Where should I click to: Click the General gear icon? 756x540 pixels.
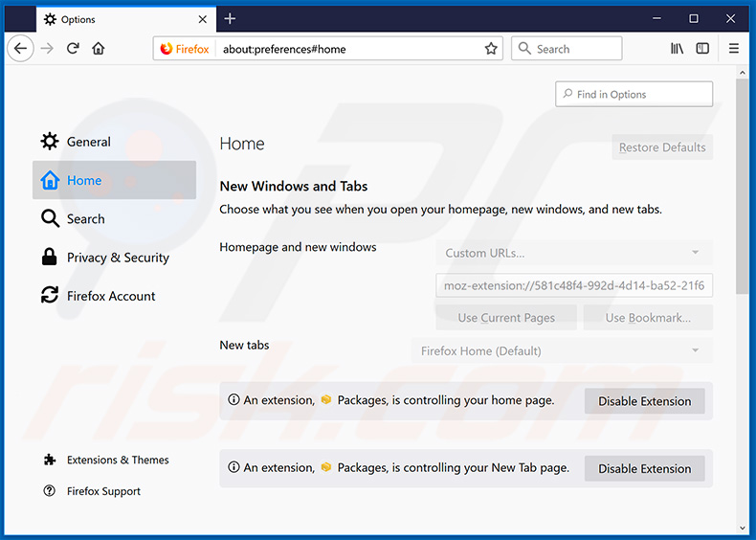click(49, 142)
